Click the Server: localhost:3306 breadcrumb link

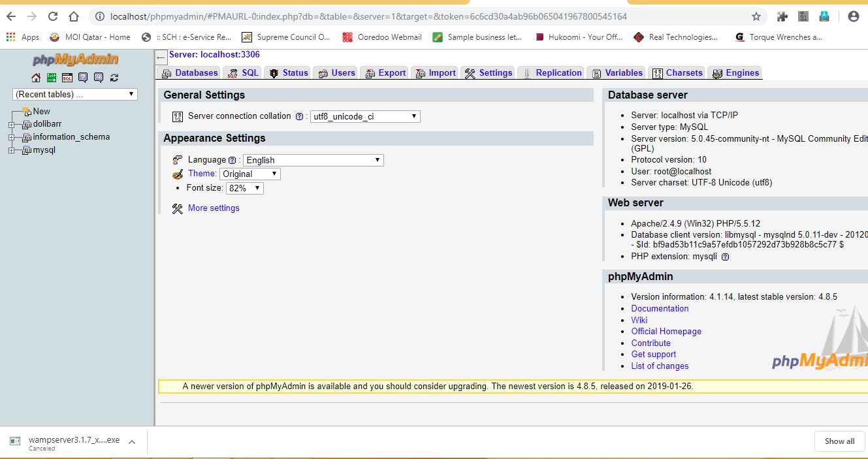click(x=214, y=55)
